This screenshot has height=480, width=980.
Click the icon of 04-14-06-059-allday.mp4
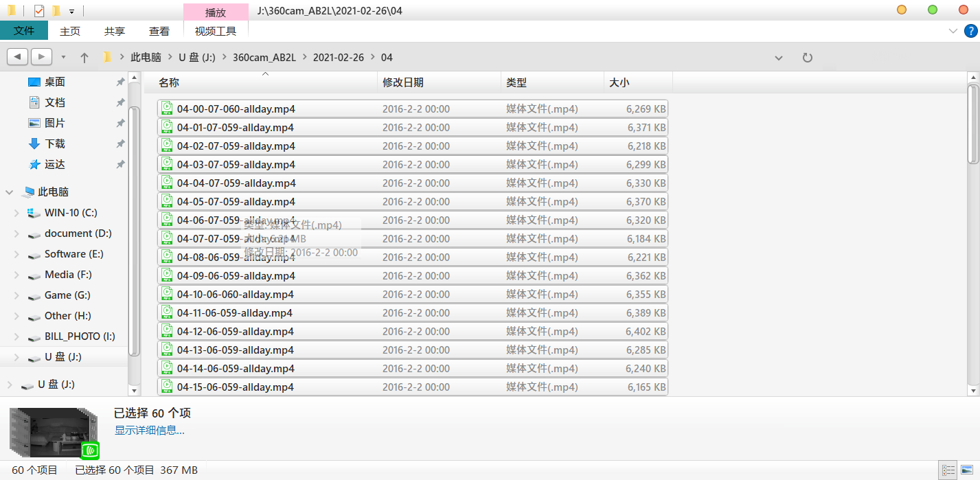pyautogui.click(x=167, y=368)
